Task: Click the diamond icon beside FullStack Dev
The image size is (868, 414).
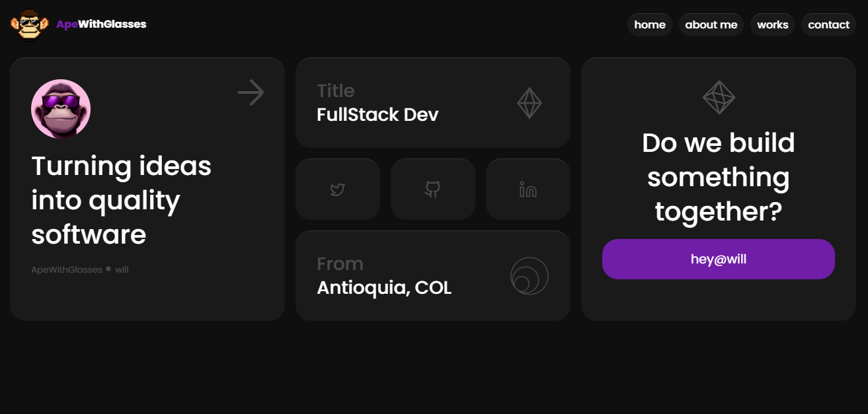Action: tap(529, 103)
